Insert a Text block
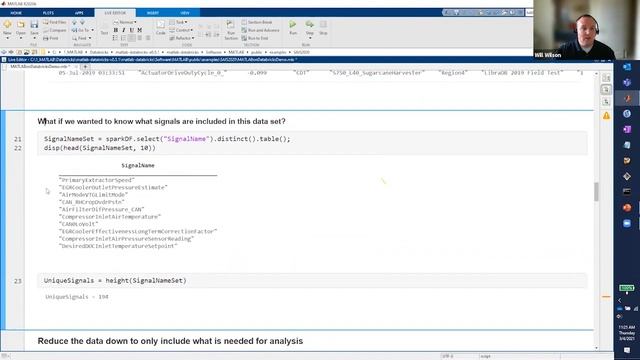This screenshot has width=640, height=360. click(x=104, y=29)
